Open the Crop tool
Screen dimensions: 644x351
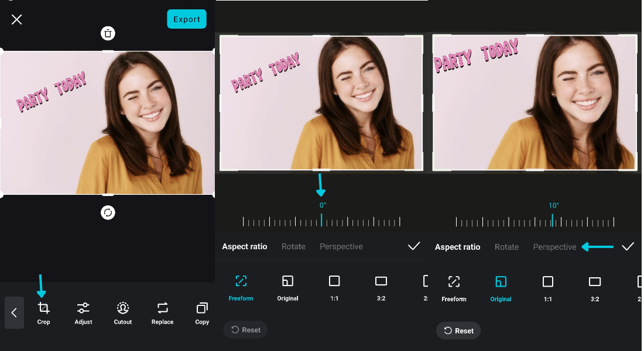pos(43,314)
